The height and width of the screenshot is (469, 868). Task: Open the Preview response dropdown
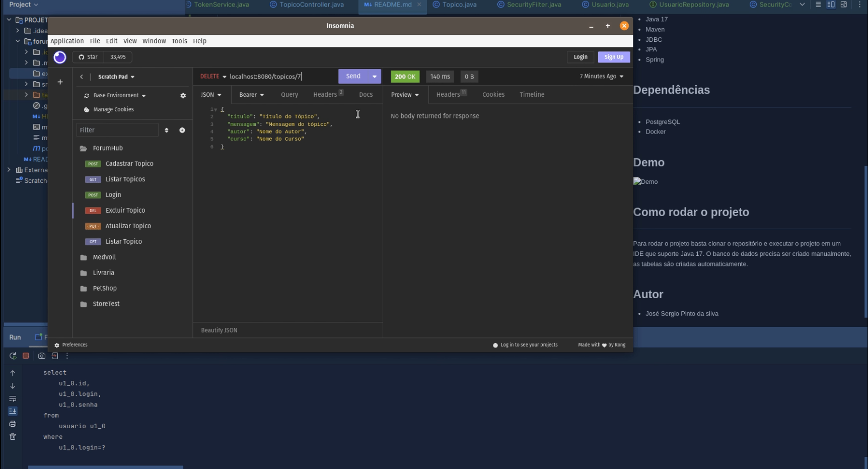tap(405, 95)
